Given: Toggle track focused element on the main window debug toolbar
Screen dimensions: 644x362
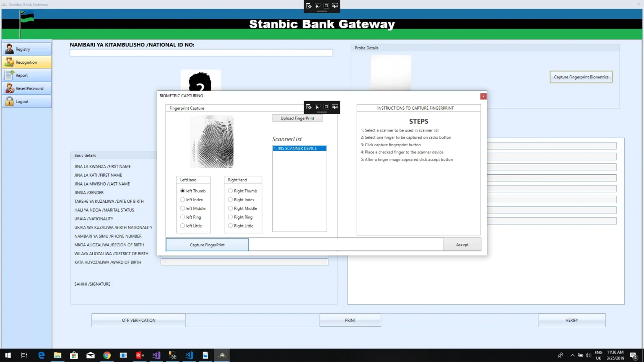Looking at the screenshot, I should (x=335, y=6).
